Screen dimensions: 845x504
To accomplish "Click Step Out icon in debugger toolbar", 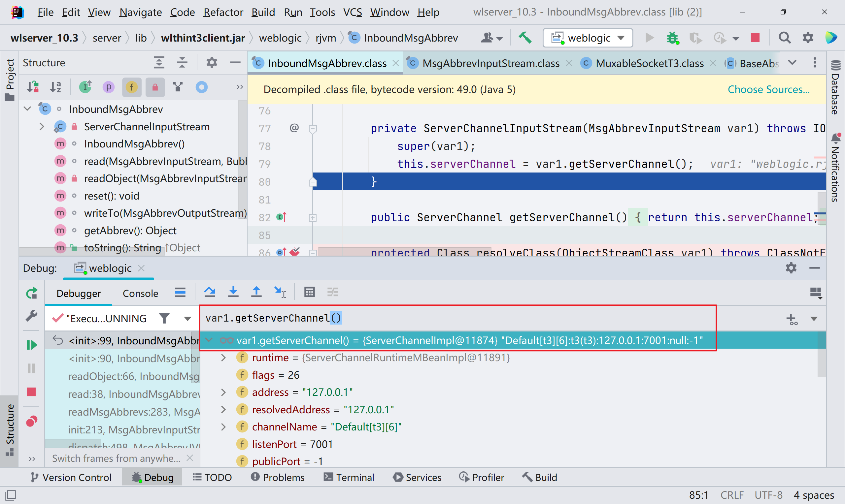I will point(256,292).
